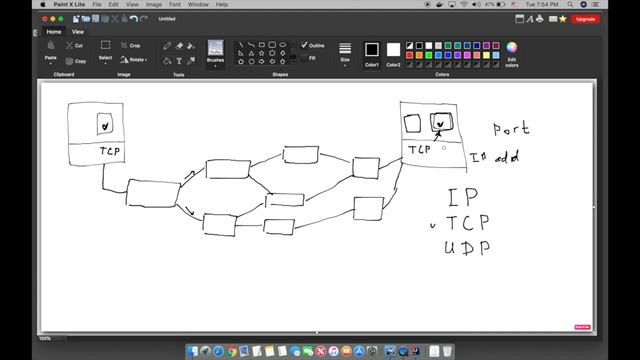This screenshot has height=360, width=640.
Task: Select the Pencil tool
Action: 167,46
